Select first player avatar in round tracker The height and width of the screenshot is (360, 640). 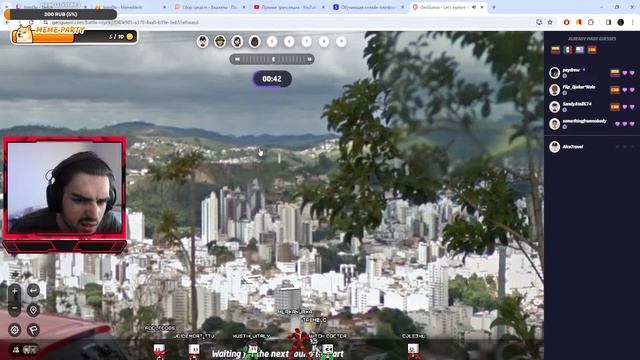[202, 41]
